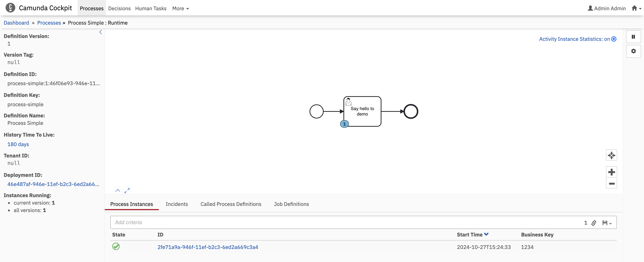Screen dimensions: 644x262
Task: Click the 'all versions: 1' list entry
Action: 30,210
